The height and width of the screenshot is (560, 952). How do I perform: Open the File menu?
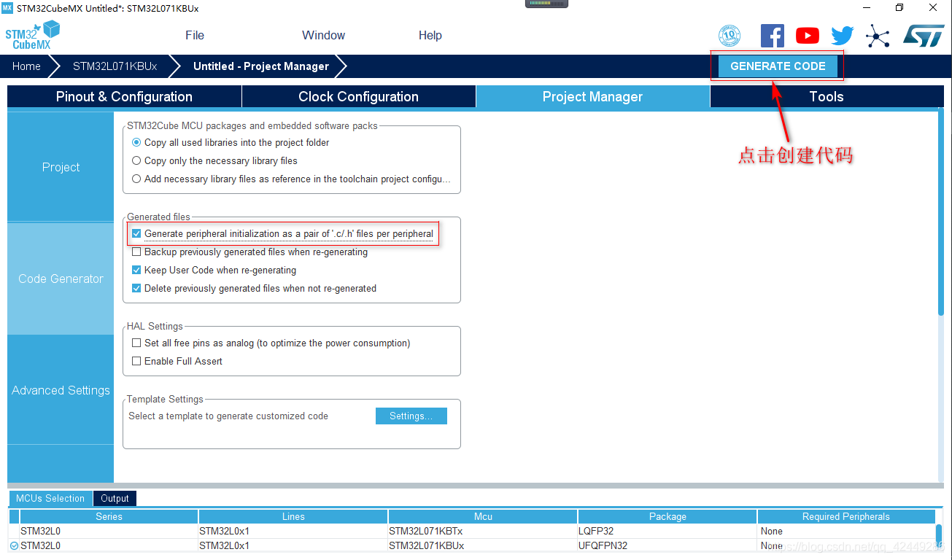click(195, 35)
